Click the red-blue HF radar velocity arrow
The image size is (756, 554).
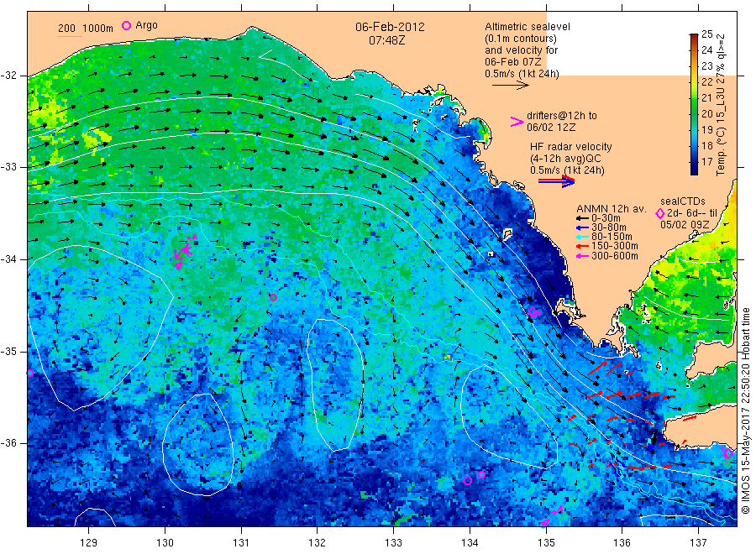[556, 181]
